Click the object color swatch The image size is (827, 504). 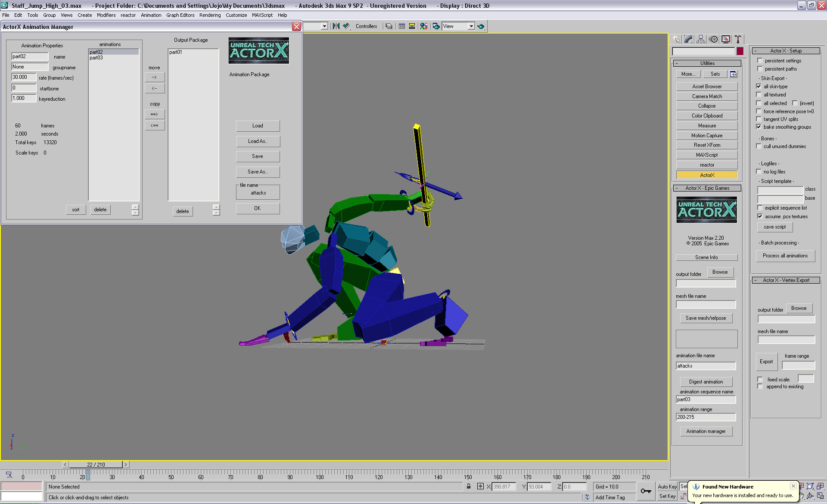(x=740, y=51)
